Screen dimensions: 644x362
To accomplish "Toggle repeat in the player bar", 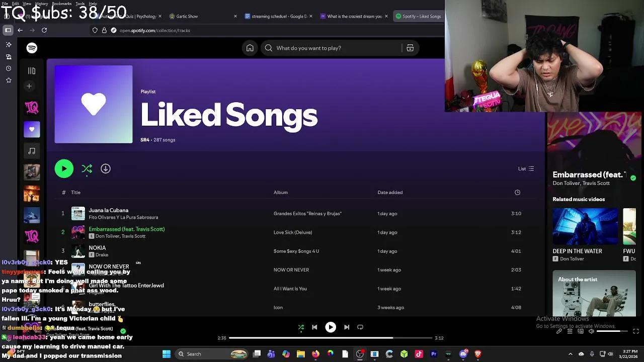I will (x=360, y=327).
